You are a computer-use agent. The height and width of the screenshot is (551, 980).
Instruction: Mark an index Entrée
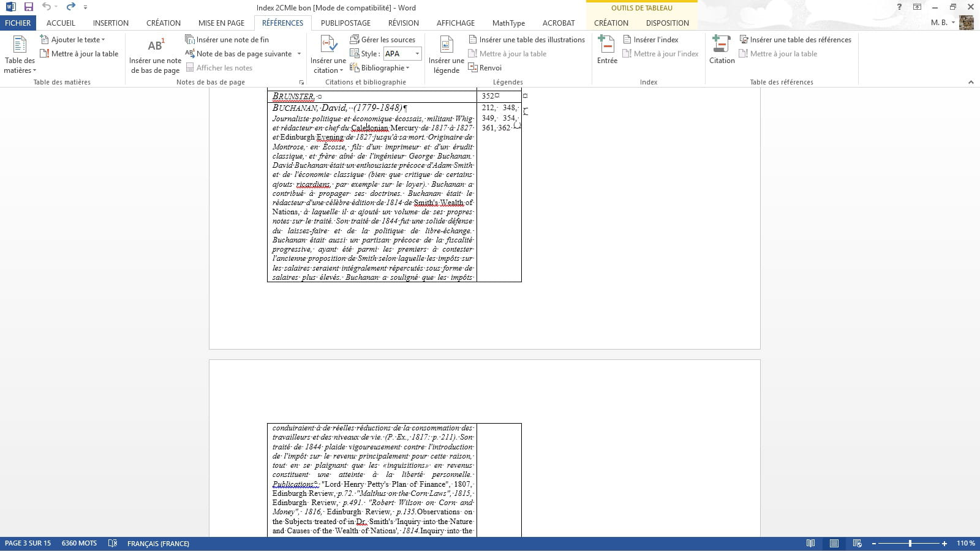tap(607, 50)
